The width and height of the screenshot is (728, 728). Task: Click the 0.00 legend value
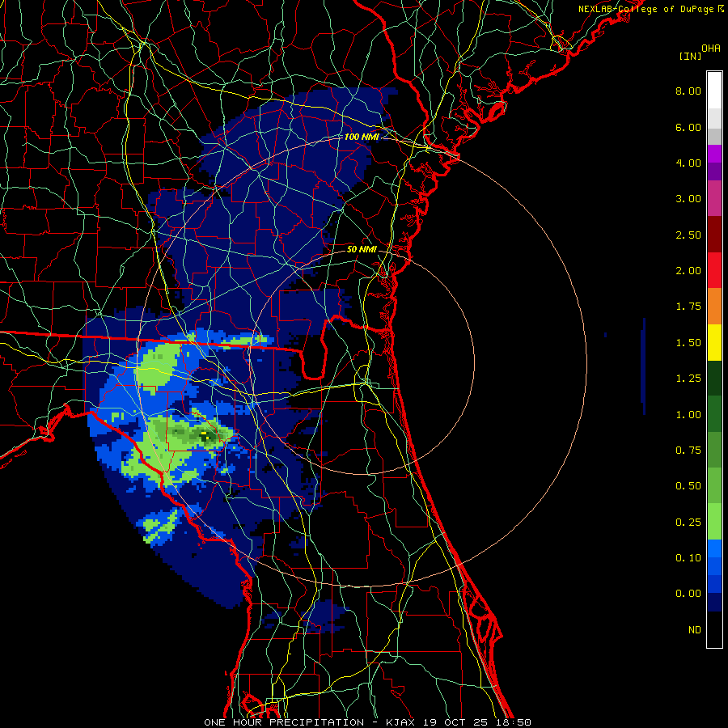[688, 594]
